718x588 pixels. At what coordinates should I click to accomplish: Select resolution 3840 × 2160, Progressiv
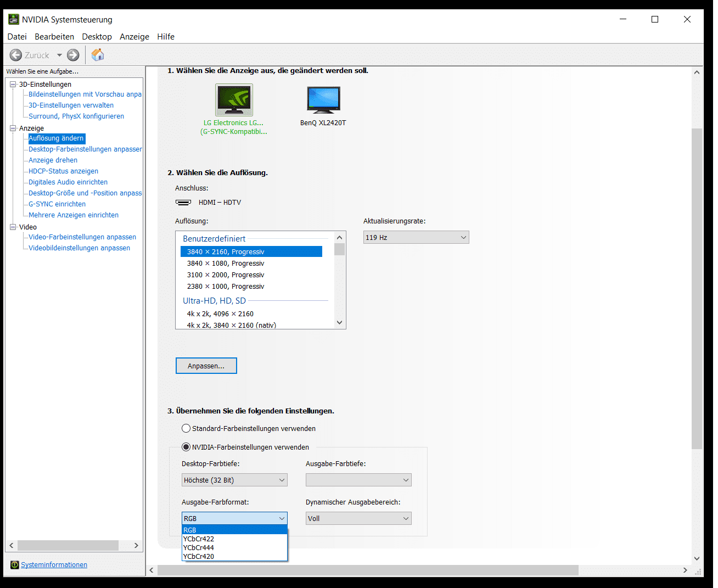(x=251, y=251)
